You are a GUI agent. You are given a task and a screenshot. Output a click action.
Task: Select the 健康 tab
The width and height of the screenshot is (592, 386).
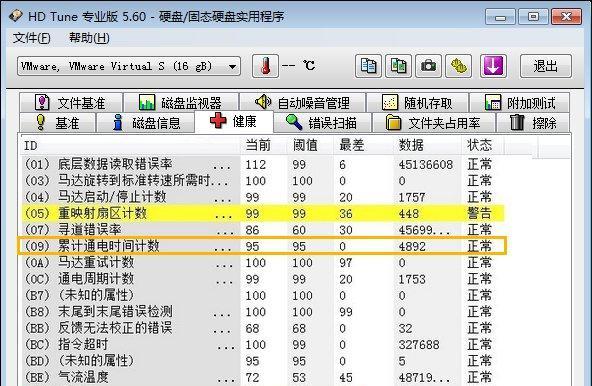tap(234, 121)
